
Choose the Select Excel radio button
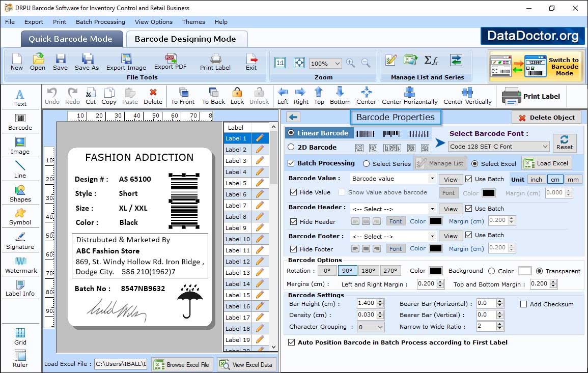pos(475,164)
